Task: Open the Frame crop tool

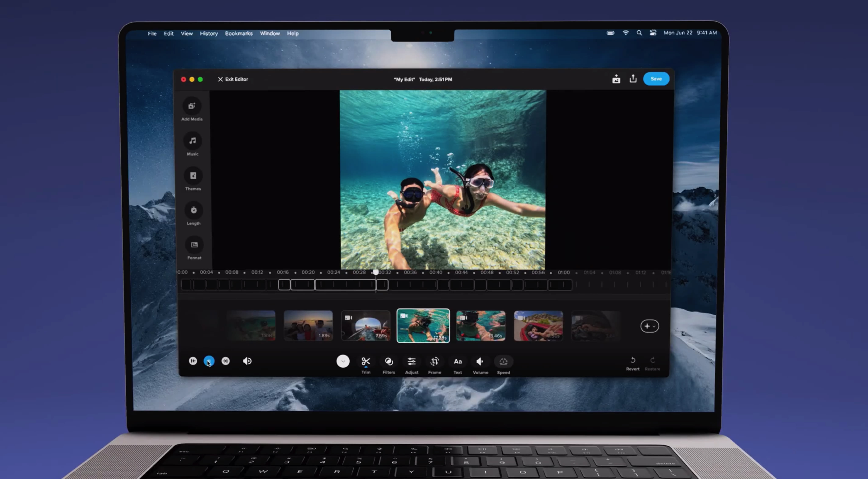Action: point(434,361)
